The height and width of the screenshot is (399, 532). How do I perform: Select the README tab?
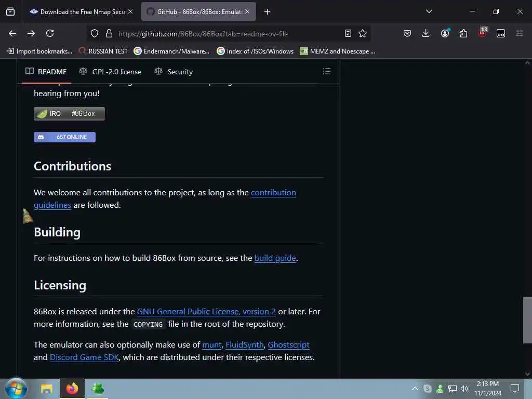pyautogui.click(x=46, y=72)
